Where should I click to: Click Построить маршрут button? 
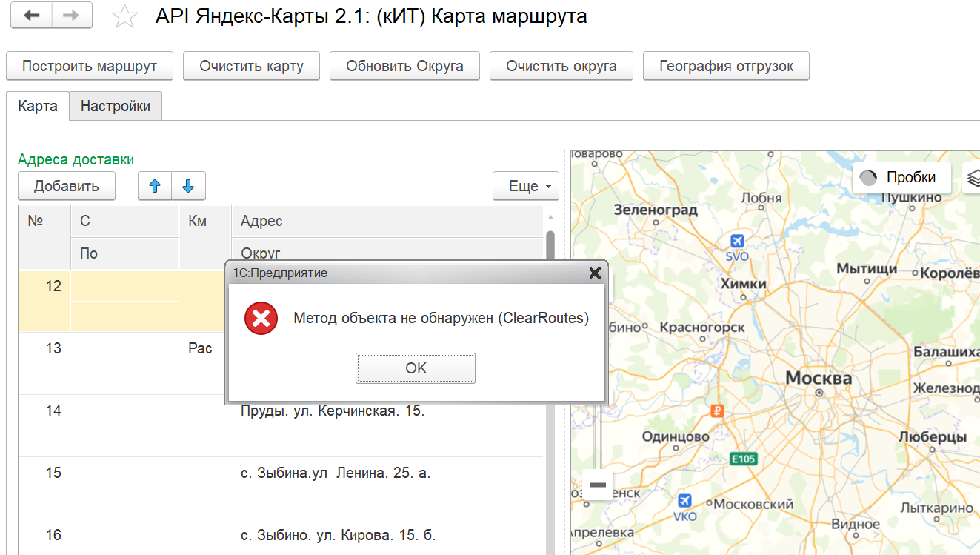pos(90,66)
